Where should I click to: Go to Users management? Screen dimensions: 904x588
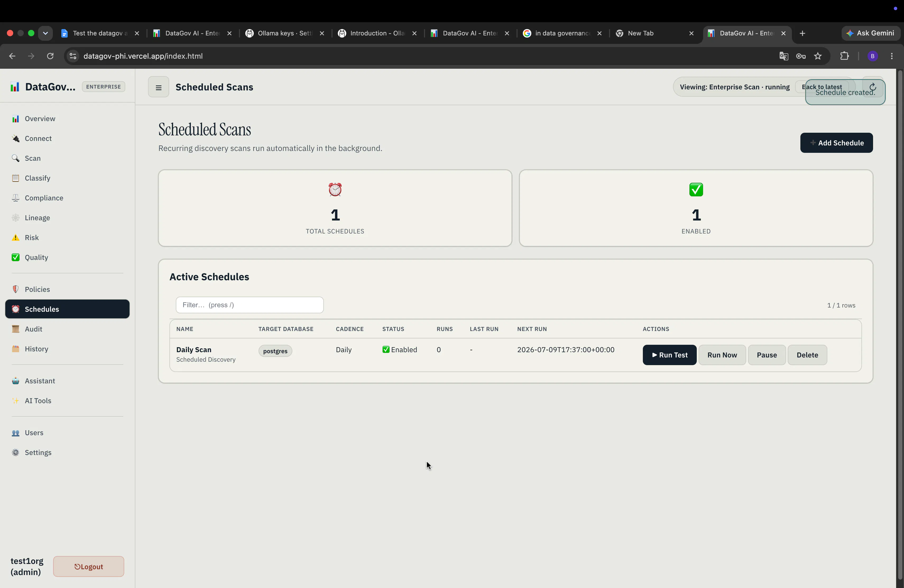point(67,433)
